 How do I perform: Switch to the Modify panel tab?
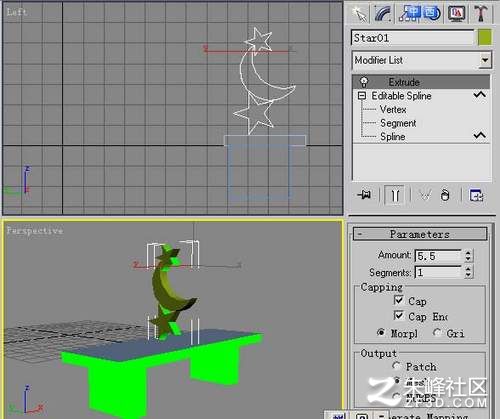(383, 14)
